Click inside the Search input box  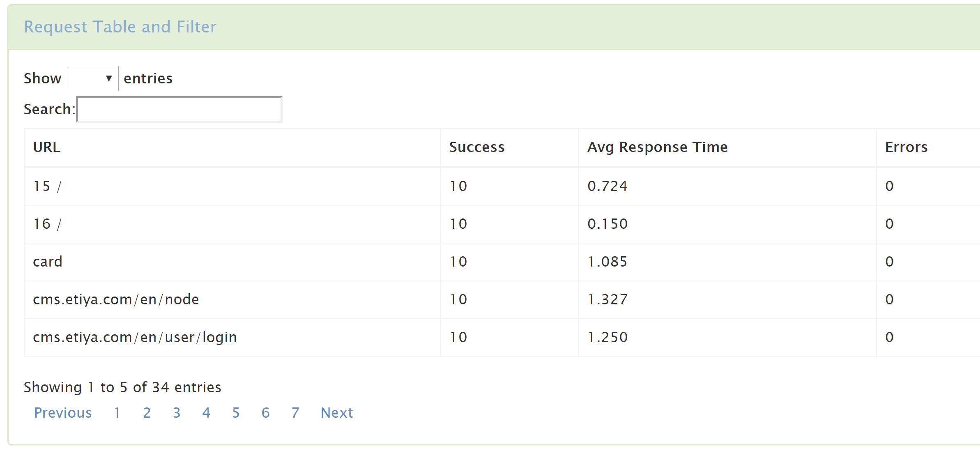pos(179,109)
